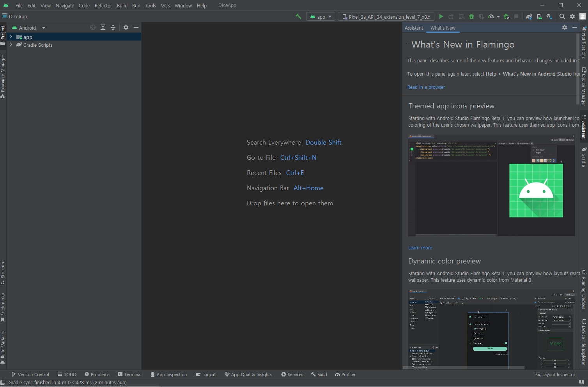The width and height of the screenshot is (588, 387).
Task: Toggle the Project tool window stripe button
Action: 3,36
